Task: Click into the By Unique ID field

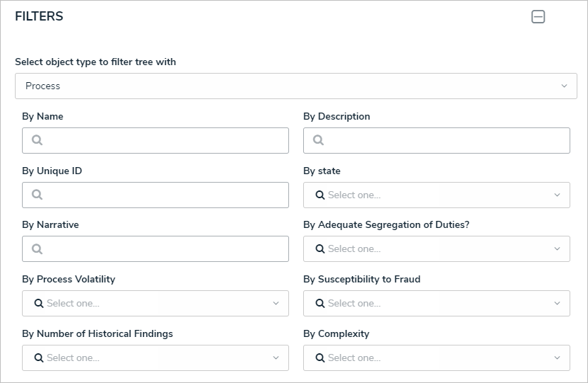Action: tap(163, 195)
